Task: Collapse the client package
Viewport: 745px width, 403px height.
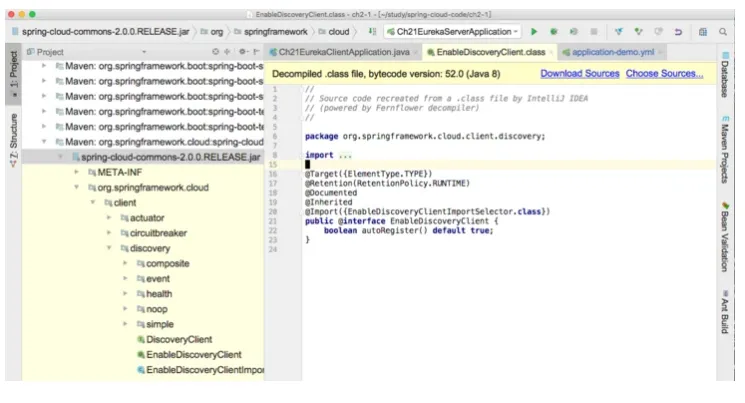Action: point(93,202)
